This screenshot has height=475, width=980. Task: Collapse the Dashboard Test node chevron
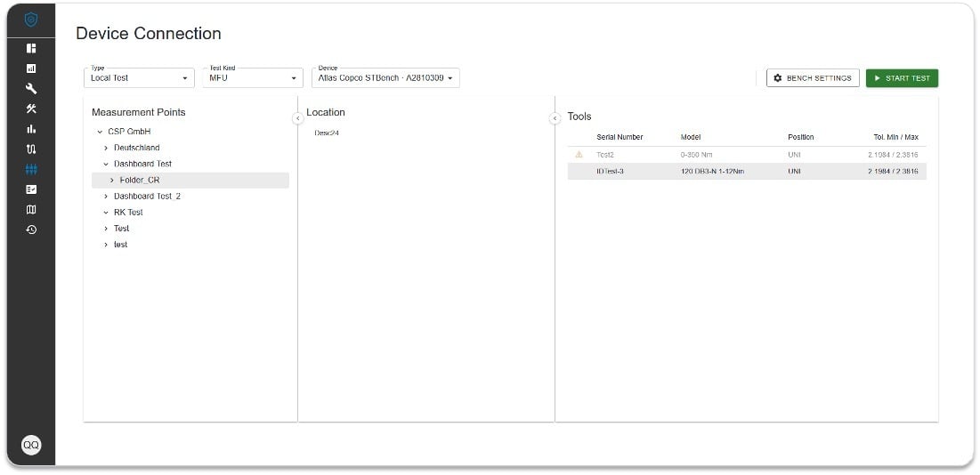(106, 165)
